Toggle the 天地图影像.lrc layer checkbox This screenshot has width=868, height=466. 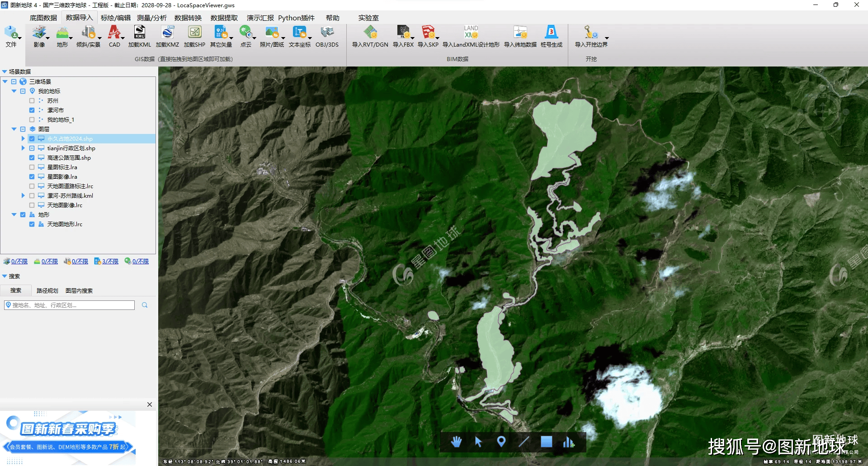pyautogui.click(x=32, y=205)
